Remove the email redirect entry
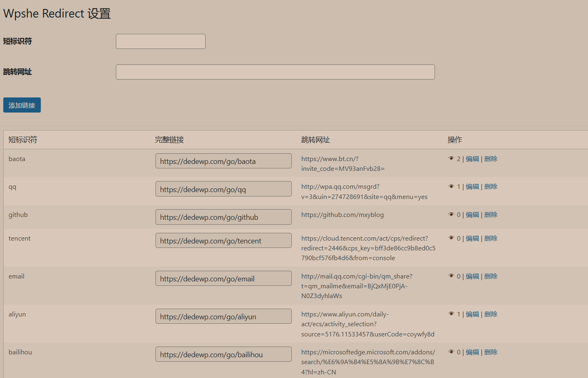The height and width of the screenshot is (378, 588). point(491,276)
